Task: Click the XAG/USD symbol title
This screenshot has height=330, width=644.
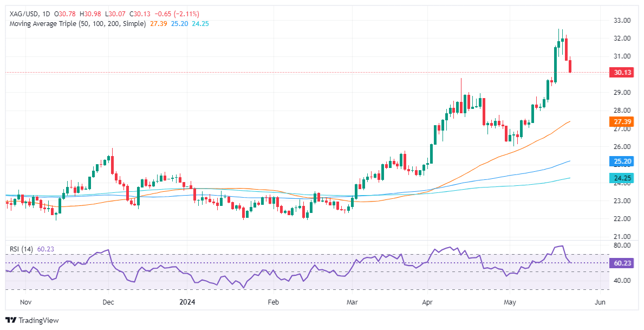Action: [21, 14]
